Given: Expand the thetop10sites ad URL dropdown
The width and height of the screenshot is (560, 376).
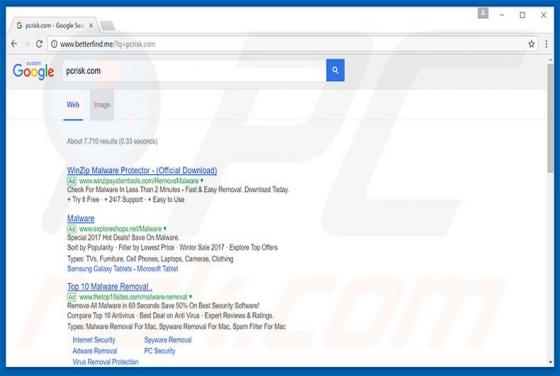Looking at the screenshot, I should click(x=190, y=297).
